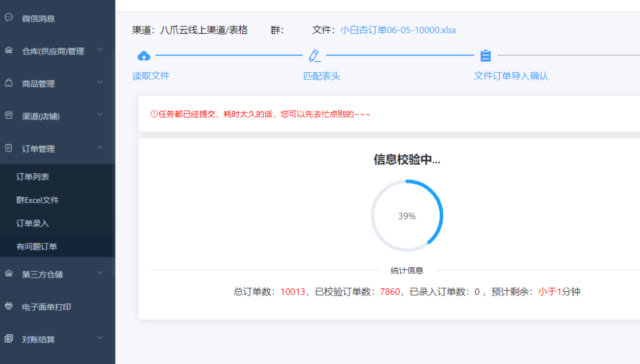Viewport: 640px width, 364px height.
Task: Click the 渠道(店铺) store icon
Action: click(x=9, y=115)
